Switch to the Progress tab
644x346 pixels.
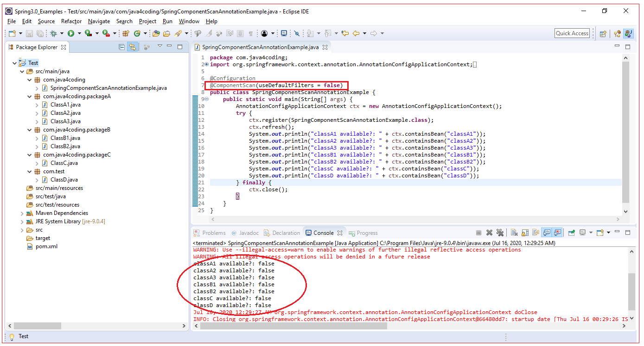tap(363, 233)
